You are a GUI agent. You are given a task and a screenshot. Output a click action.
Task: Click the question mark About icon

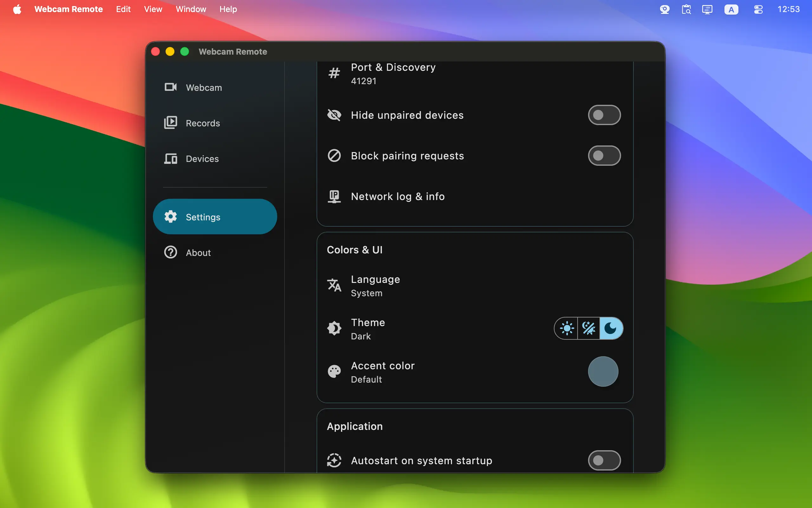pos(170,252)
